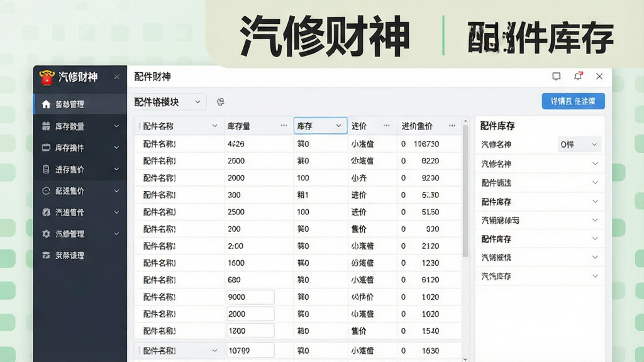644x362 pixels.
Task: Expand the 汽汽库存 row in right panel
Action: pos(595,276)
